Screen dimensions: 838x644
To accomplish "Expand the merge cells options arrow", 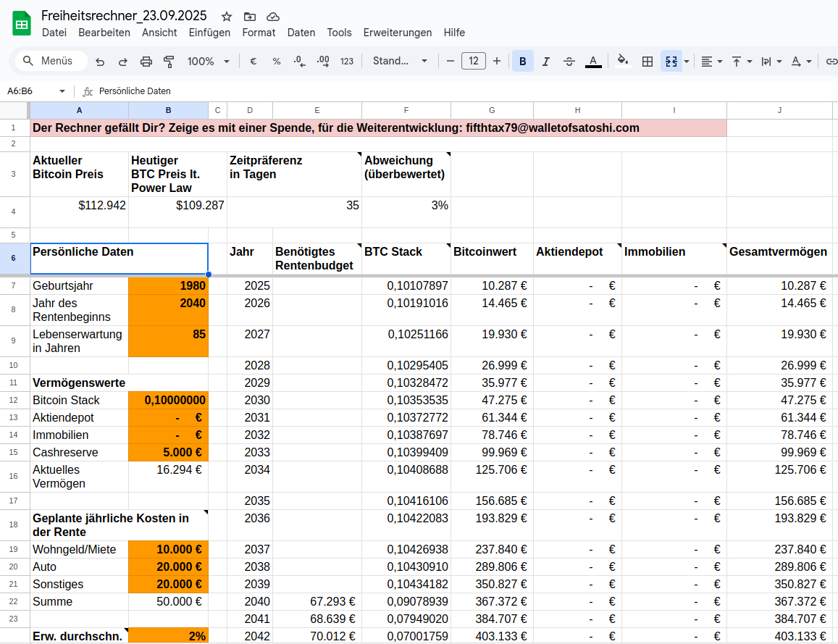I will click(687, 62).
